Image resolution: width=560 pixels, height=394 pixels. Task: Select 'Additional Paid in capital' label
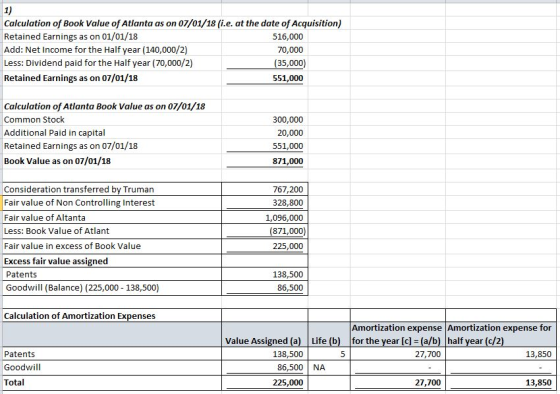pos(54,133)
